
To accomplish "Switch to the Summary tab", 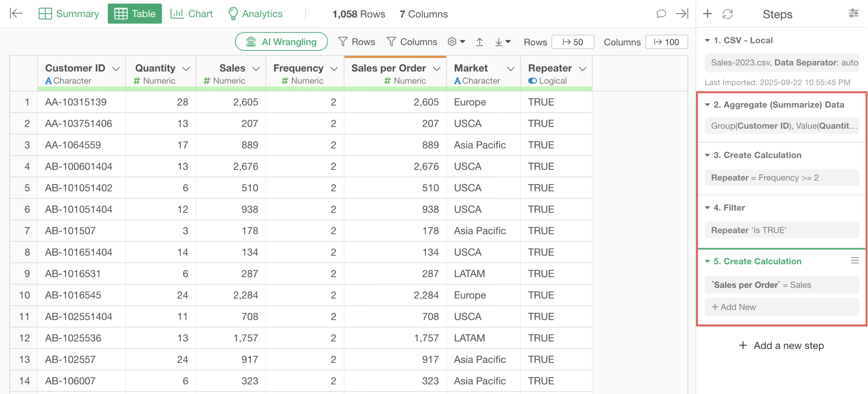I will (x=69, y=14).
